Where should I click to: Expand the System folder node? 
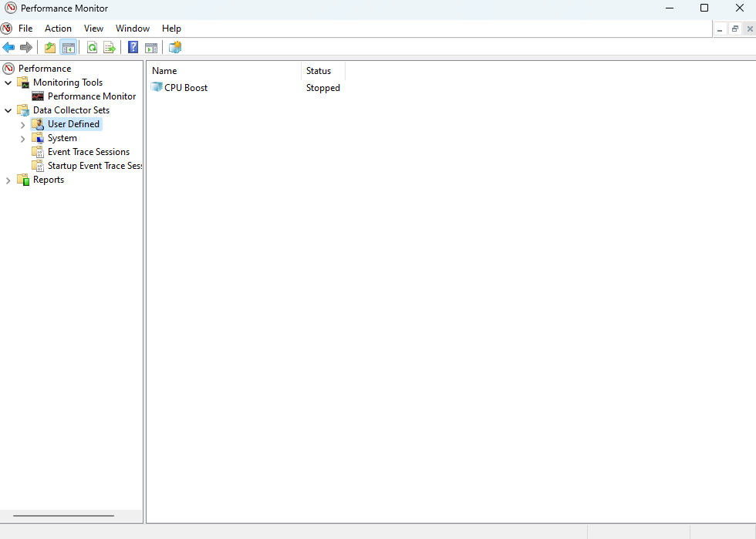click(x=22, y=139)
